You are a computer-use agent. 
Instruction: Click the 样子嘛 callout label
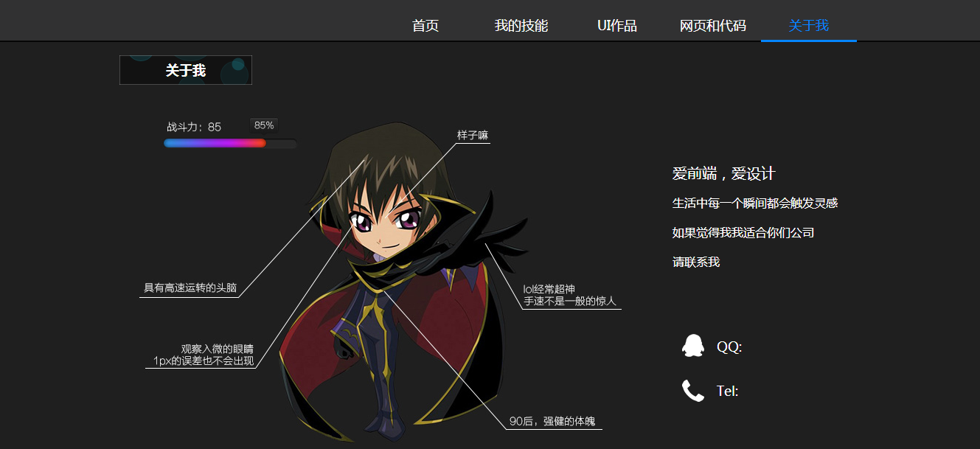click(473, 136)
